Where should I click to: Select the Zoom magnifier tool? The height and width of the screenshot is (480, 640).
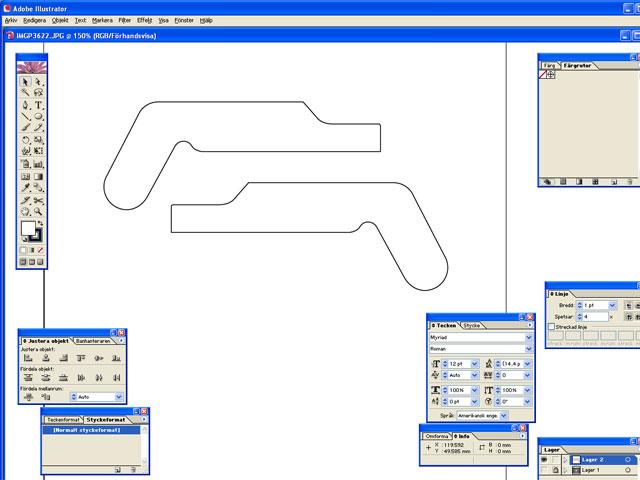(x=38, y=212)
